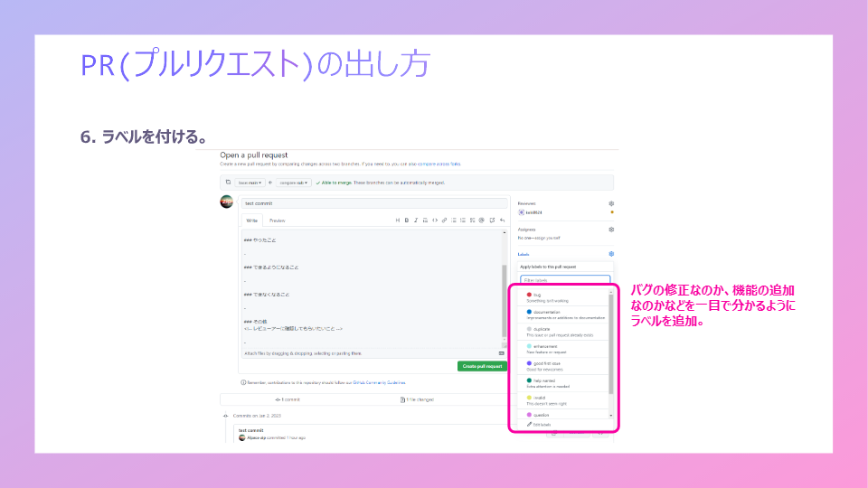Open the 1 file changed tab
868x488 pixels.
click(417, 399)
